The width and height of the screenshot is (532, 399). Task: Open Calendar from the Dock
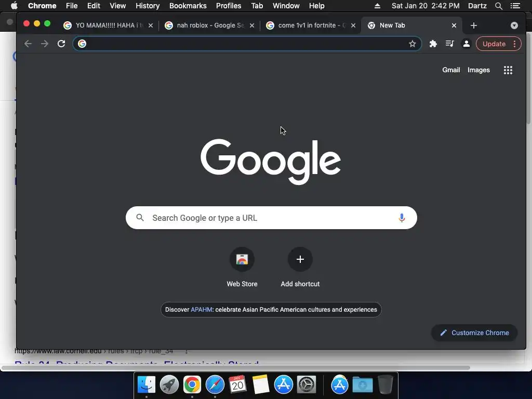pos(237,385)
